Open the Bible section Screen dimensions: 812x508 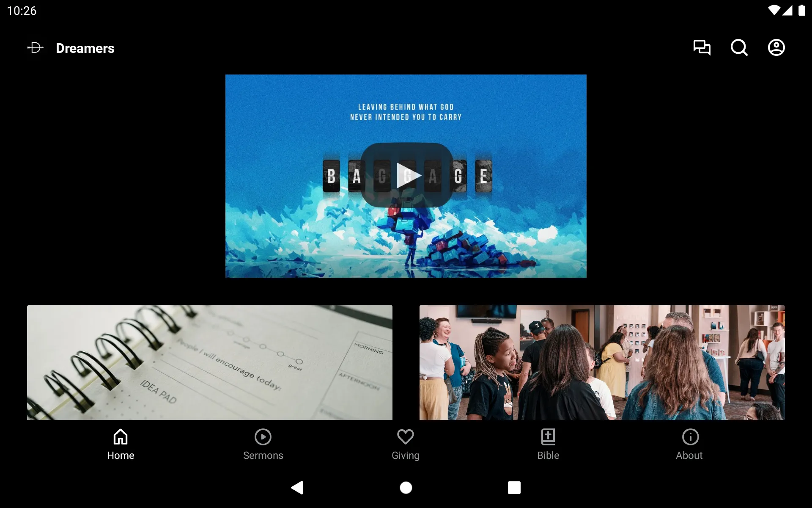pos(548,443)
